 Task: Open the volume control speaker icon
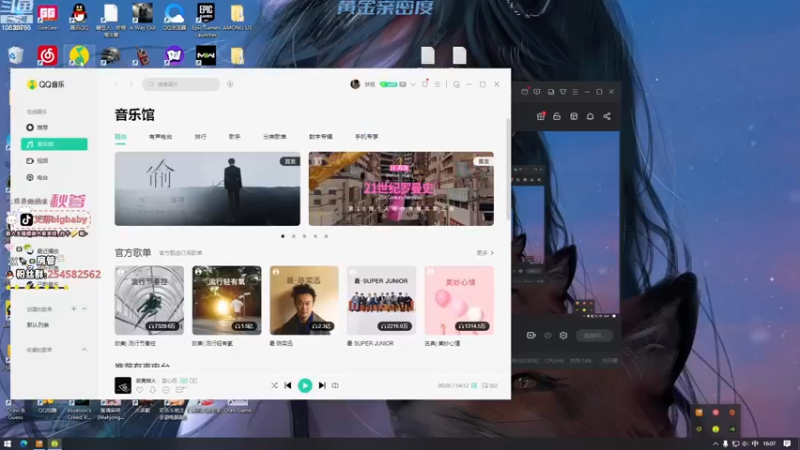[335, 385]
